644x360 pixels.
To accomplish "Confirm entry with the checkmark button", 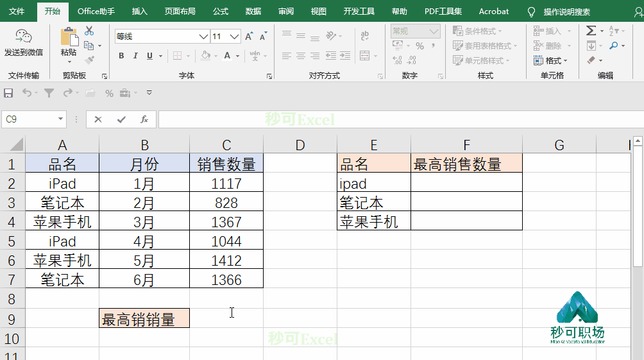I will [121, 119].
